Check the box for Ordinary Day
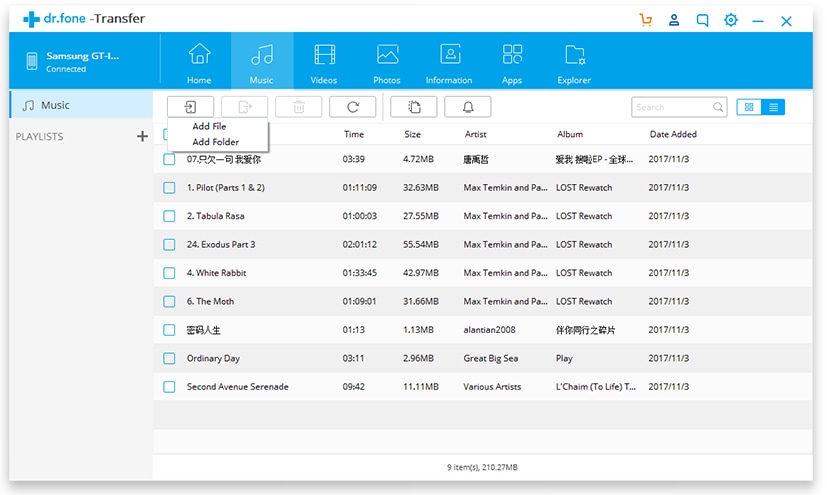827x495 pixels. (x=169, y=358)
